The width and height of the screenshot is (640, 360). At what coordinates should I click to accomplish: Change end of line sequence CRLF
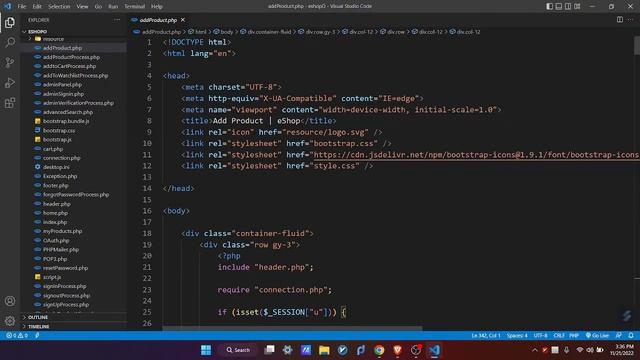559,336
